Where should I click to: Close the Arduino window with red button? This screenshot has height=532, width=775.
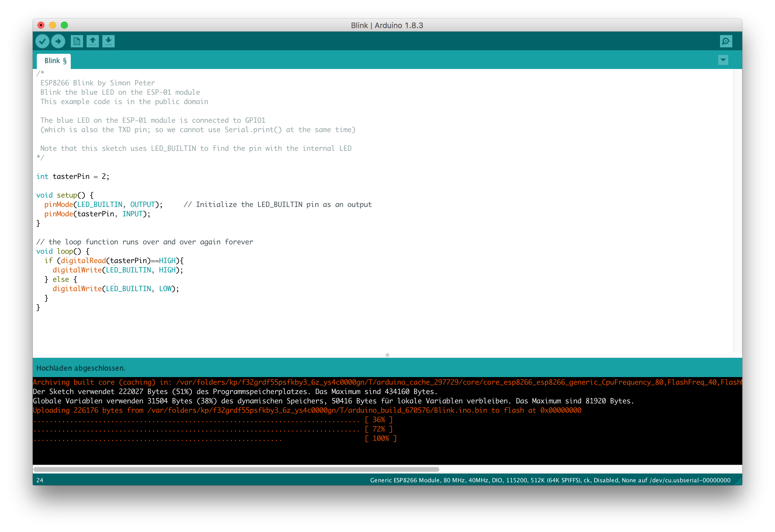41,25
